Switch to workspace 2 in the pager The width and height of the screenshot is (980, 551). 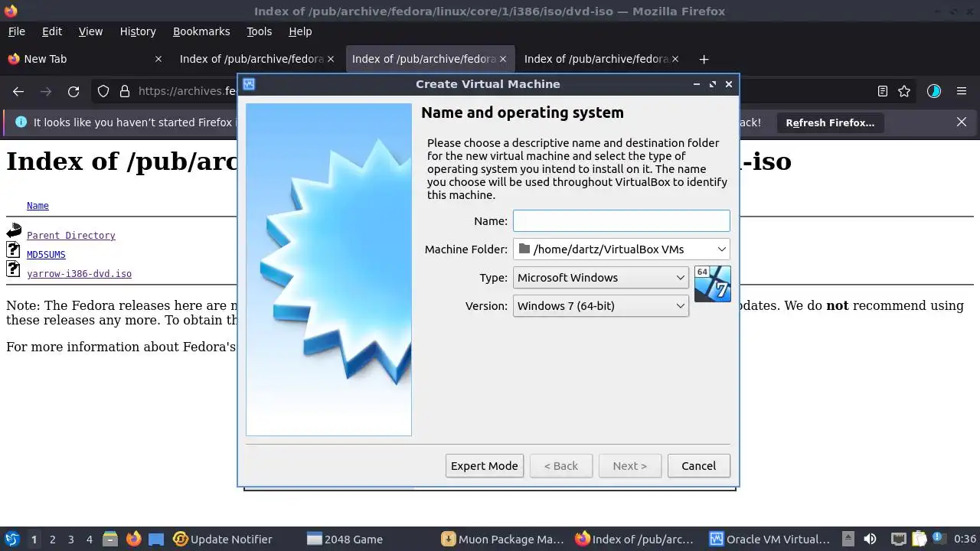(x=52, y=540)
